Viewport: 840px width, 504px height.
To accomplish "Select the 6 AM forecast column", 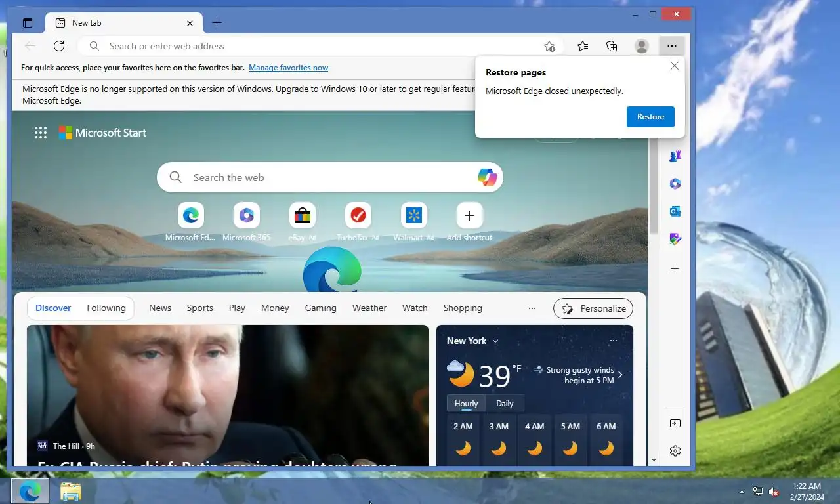I will (x=606, y=440).
